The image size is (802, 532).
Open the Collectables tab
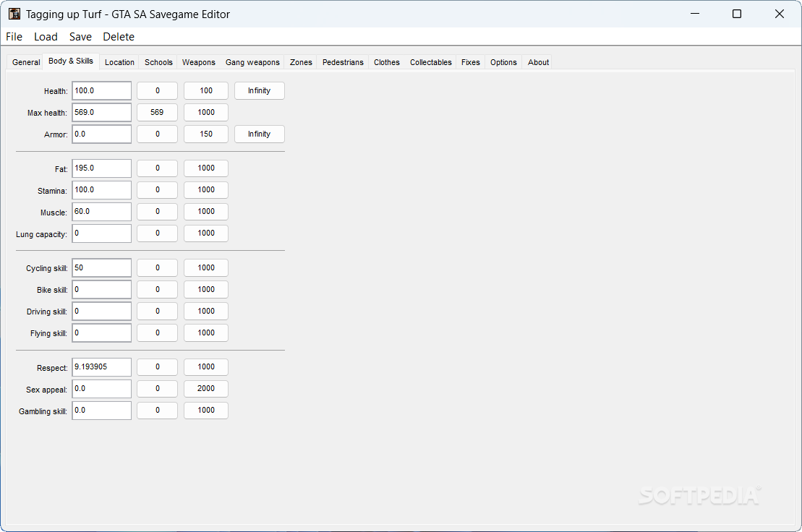click(431, 62)
